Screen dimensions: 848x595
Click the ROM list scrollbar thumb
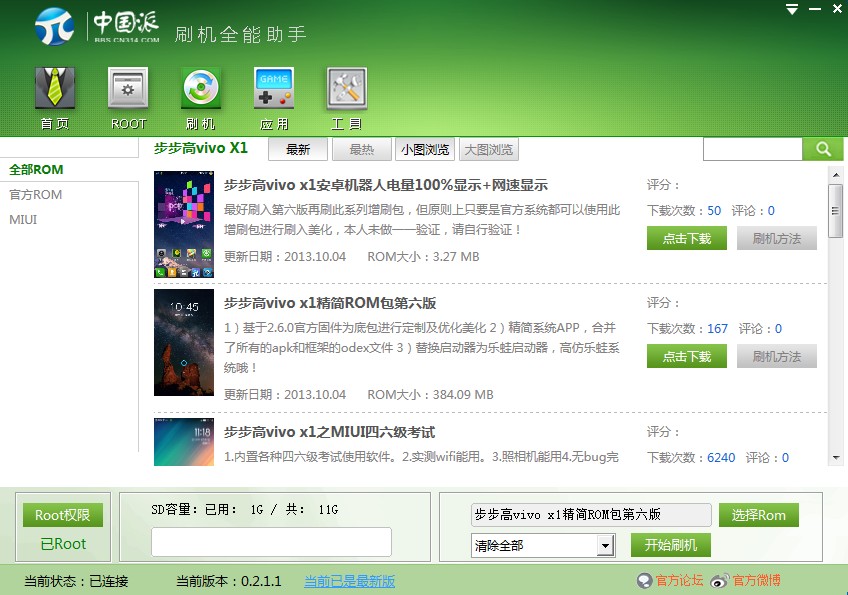tap(836, 211)
